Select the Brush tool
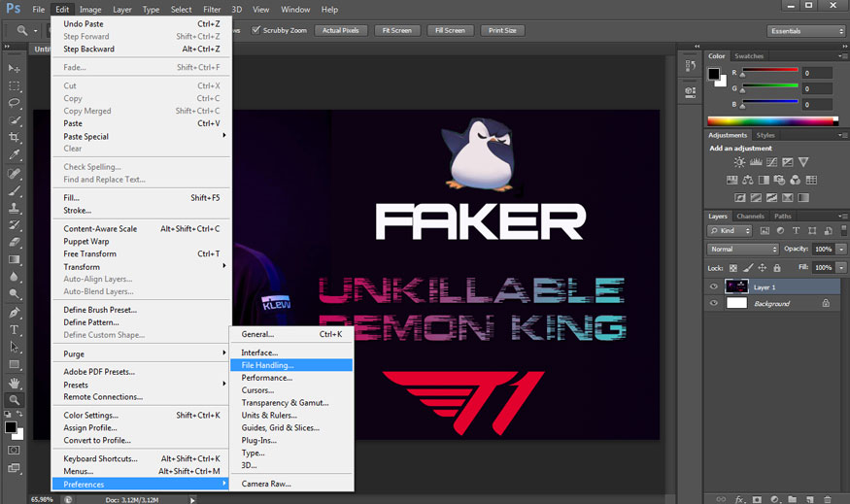Image resolution: width=850 pixels, height=504 pixels. point(15,190)
